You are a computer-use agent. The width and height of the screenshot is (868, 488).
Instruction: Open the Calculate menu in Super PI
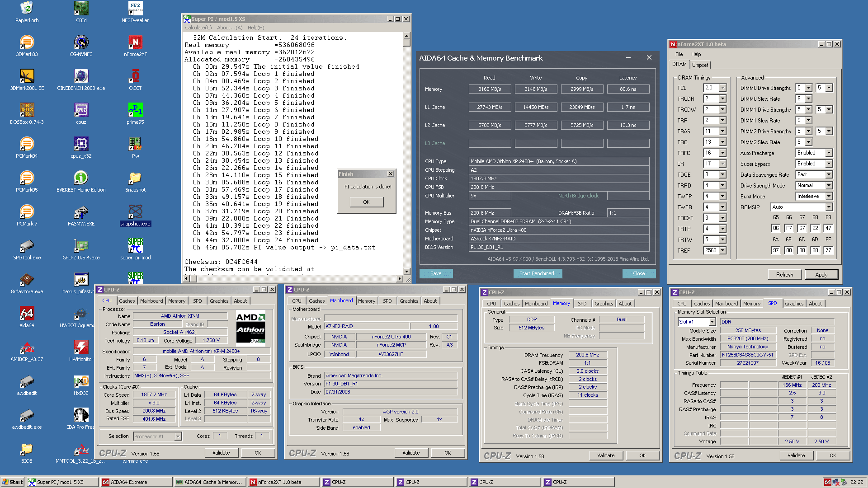click(x=198, y=28)
